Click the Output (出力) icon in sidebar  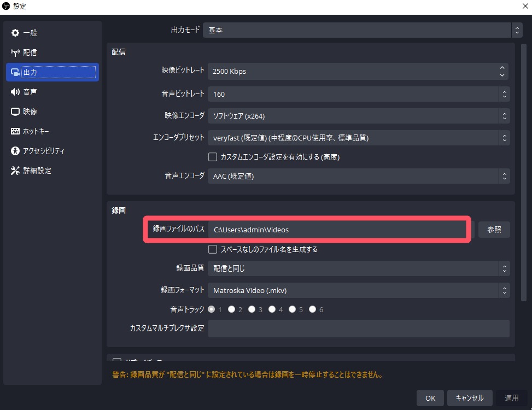point(15,72)
